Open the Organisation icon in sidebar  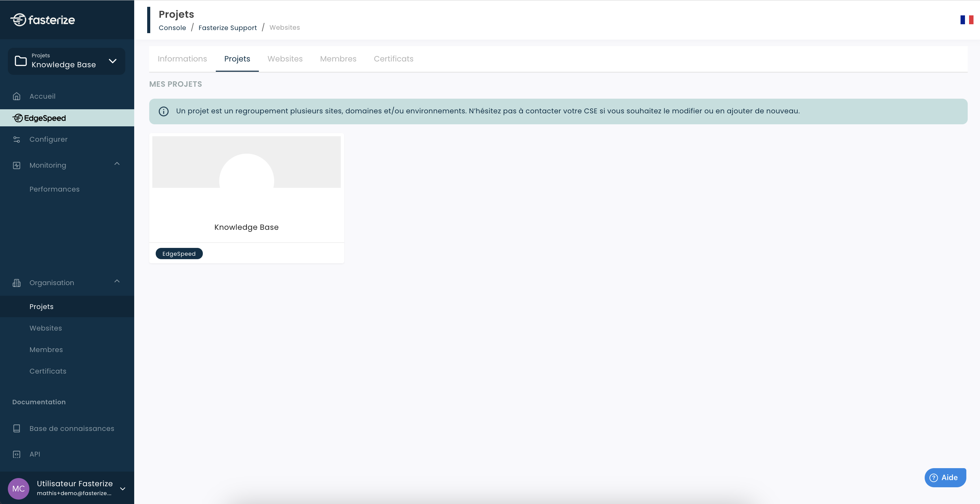(17, 283)
